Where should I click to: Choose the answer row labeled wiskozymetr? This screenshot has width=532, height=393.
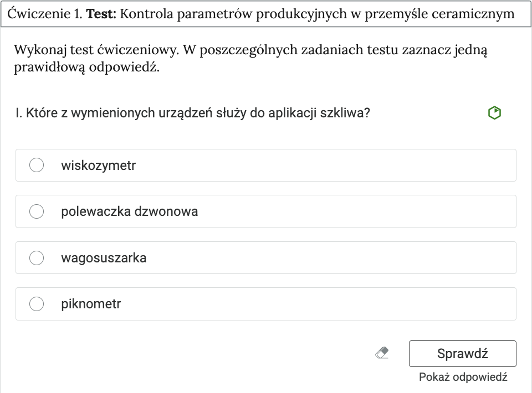click(222, 165)
